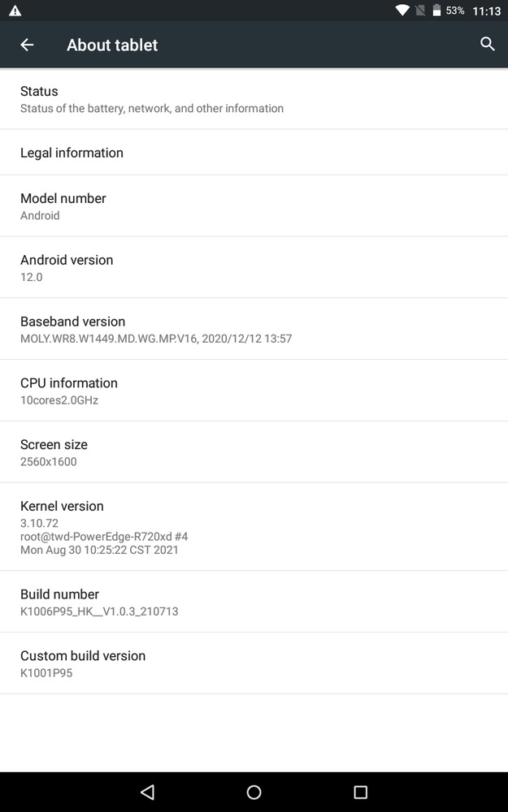This screenshot has height=812, width=508.
Task: Tap the Model number item
Action: coord(254,206)
